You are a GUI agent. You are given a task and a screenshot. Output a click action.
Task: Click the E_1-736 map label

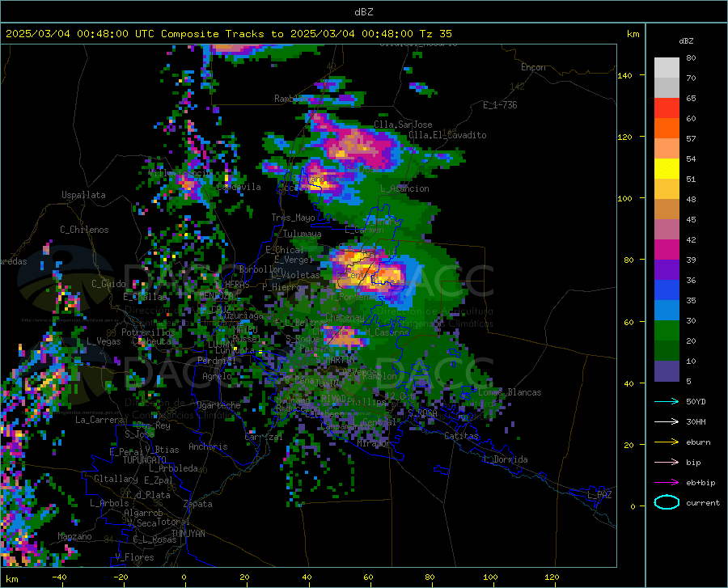pos(500,105)
